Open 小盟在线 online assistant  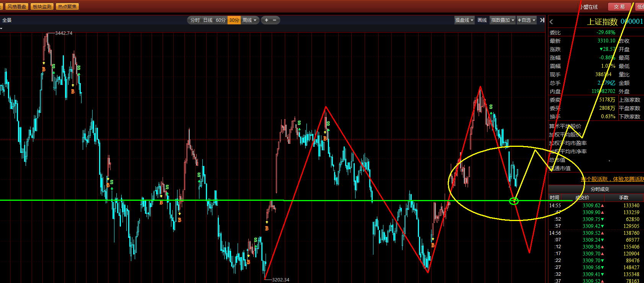pos(589,7)
